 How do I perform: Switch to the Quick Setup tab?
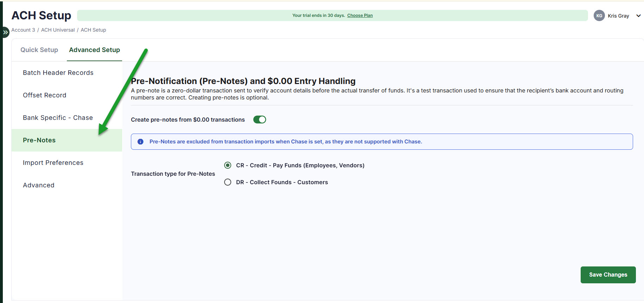pyautogui.click(x=39, y=50)
